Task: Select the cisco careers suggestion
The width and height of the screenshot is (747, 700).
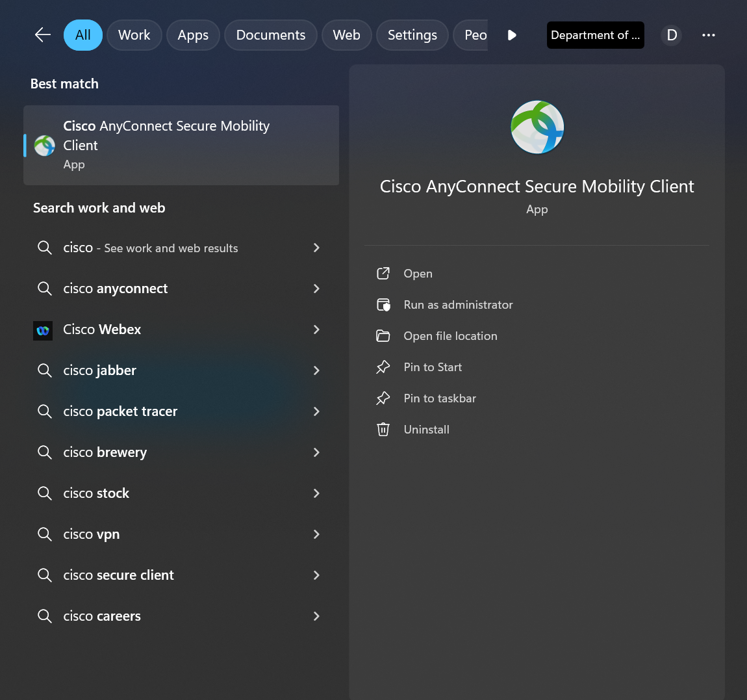Action: 181,616
